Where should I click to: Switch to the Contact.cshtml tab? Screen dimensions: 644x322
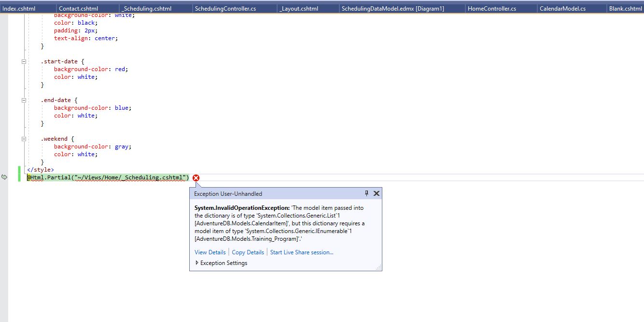coord(79,8)
